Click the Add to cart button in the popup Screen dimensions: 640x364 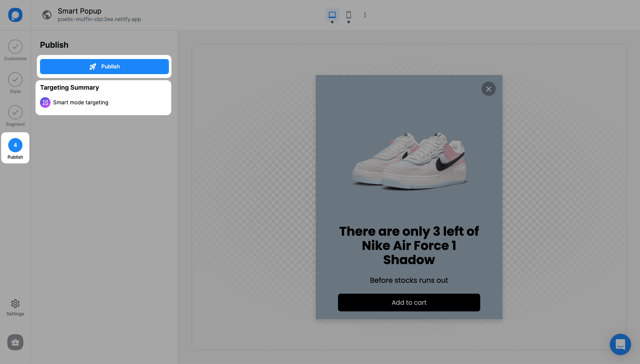coord(409,302)
